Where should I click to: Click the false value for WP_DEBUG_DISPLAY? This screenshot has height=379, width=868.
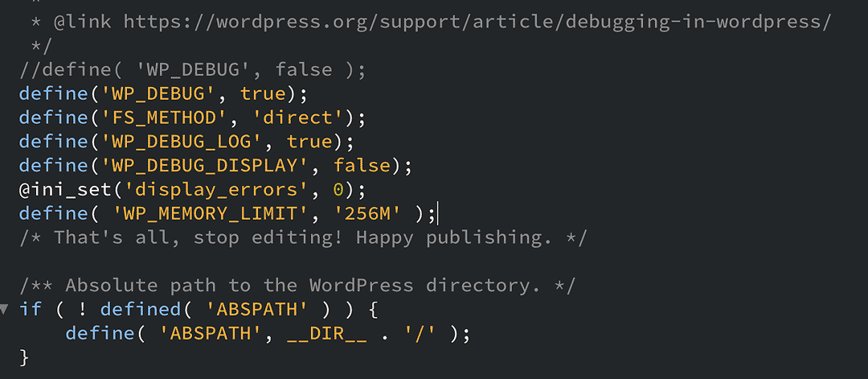pos(362,166)
